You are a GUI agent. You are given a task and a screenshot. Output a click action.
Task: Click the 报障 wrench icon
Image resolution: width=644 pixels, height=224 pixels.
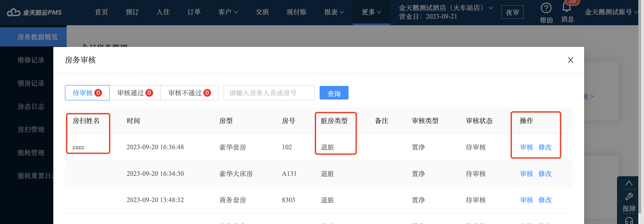629,197
